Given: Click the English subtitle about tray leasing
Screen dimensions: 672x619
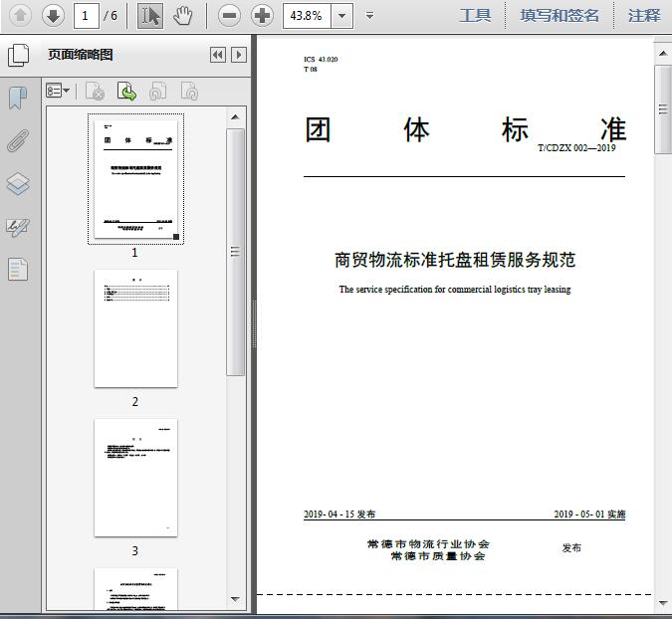Looking at the screenshot, I should click(x=455, y=290).
